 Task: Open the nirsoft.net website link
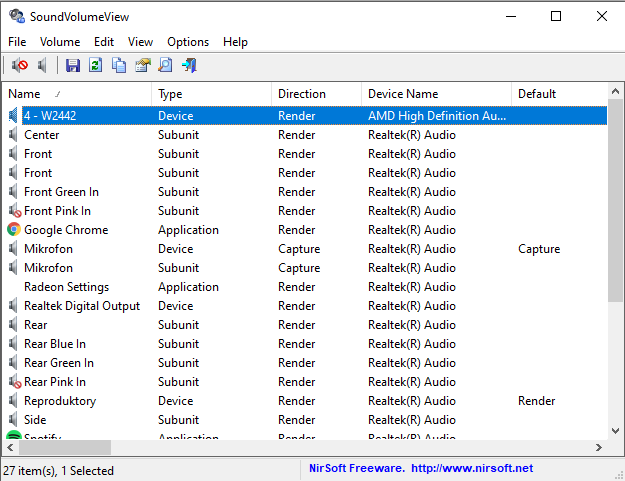472,468
